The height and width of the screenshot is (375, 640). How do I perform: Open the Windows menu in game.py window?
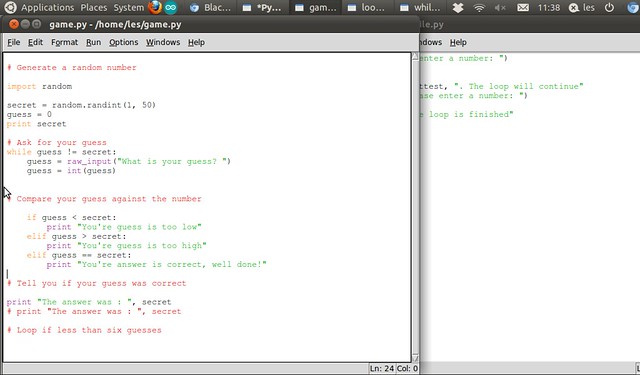163,42
